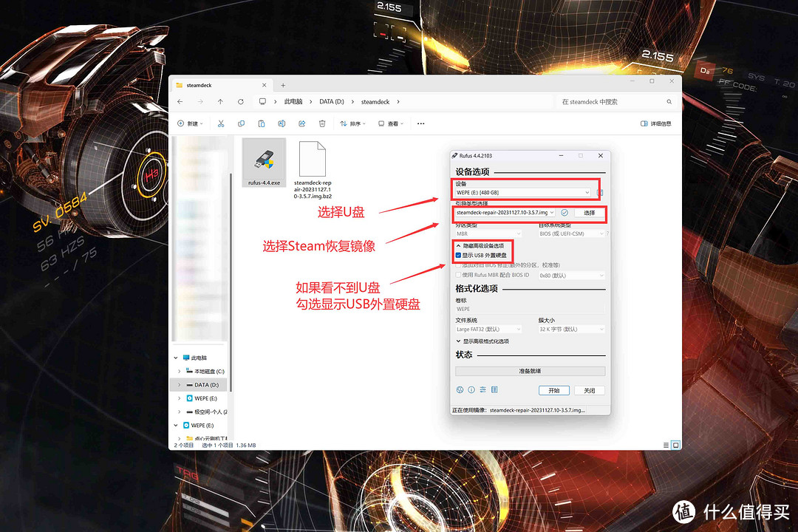
Task: Toggle the Rufus MBR BIOS ID checkbox
Action: pyautogui.click(x=459, y=275)
